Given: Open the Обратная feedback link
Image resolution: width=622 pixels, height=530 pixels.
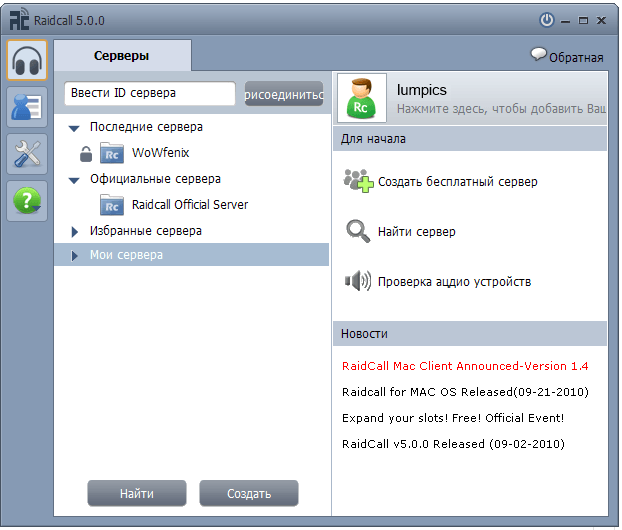Looking at the screenshot, I should pos(567,57).
